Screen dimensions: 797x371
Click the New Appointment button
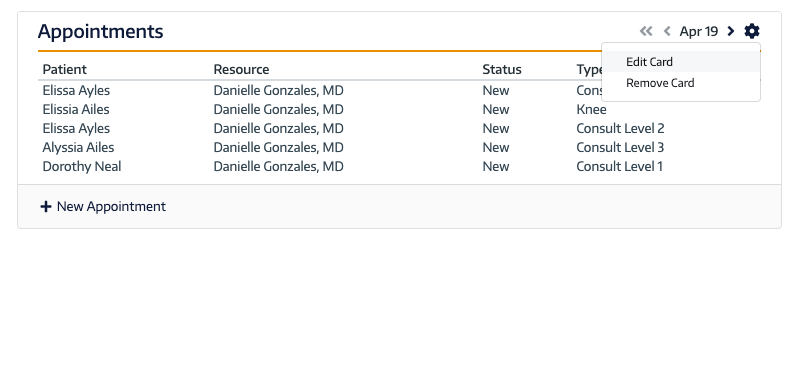(103, 206)
